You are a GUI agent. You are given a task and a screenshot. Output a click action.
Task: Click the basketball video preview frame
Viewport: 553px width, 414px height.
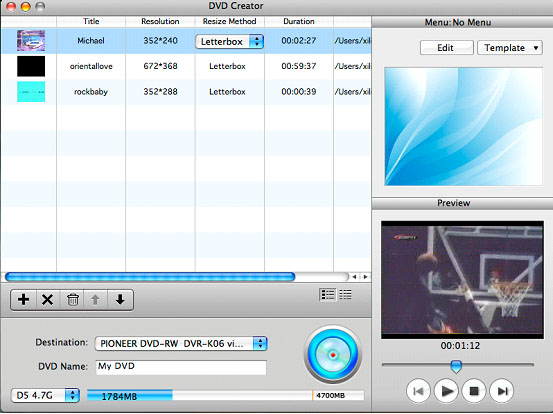point(462,280)
